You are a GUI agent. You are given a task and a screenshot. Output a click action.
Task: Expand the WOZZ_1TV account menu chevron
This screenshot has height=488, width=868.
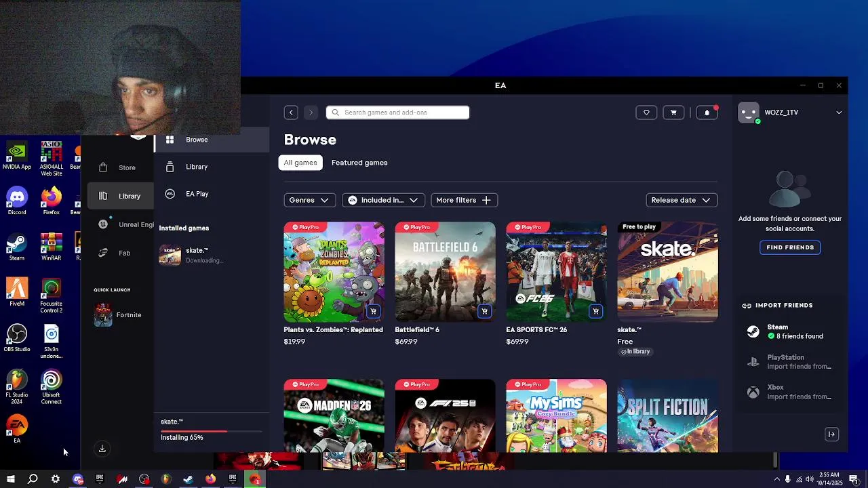tap(839, 113)
